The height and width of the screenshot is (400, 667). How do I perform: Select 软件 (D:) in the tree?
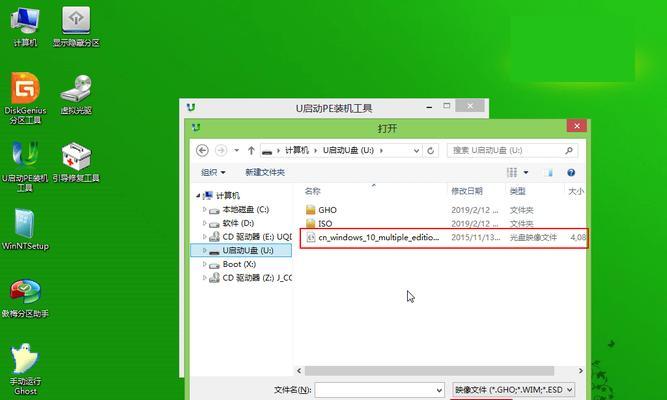tap(238, 223)
